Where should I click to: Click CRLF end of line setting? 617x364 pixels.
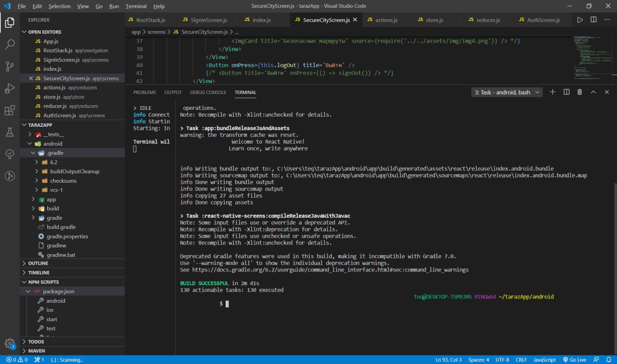(x=521, y=360)
